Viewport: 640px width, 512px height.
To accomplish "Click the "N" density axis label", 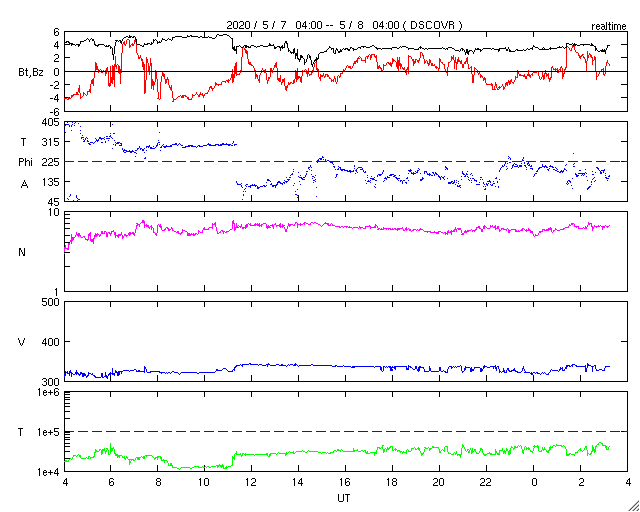I will [x=22, y=252].
